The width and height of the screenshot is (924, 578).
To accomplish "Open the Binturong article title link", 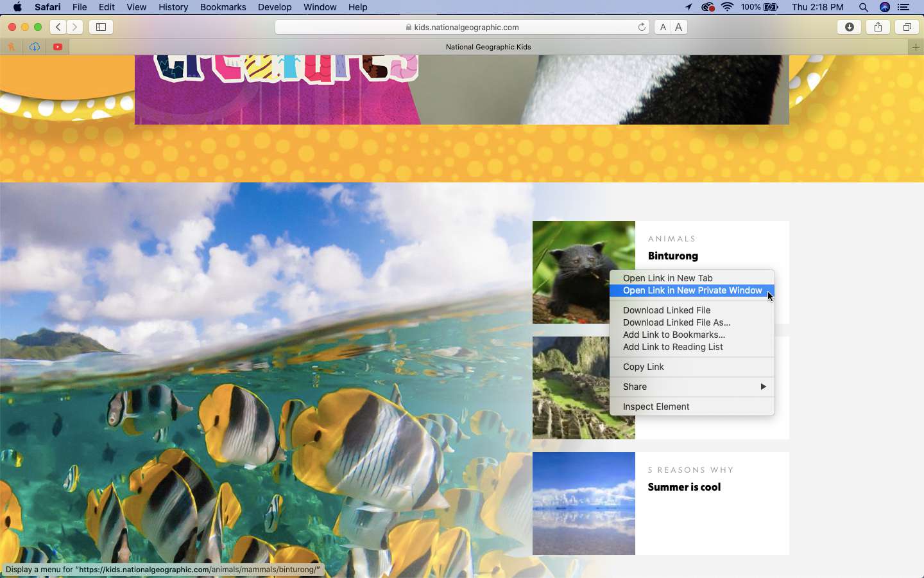I will 673,256.
